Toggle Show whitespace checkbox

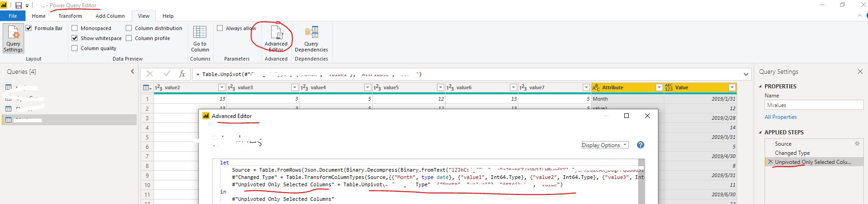pos(75,38)
